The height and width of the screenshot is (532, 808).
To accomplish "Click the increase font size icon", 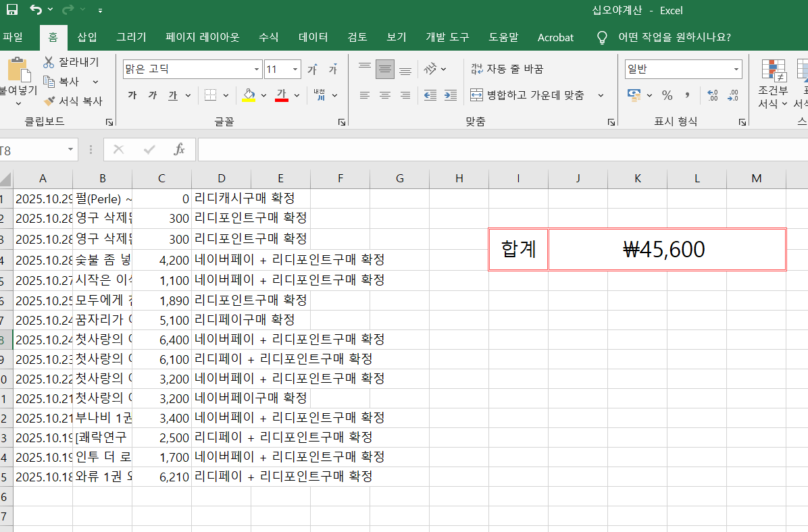I will (312, 70).
